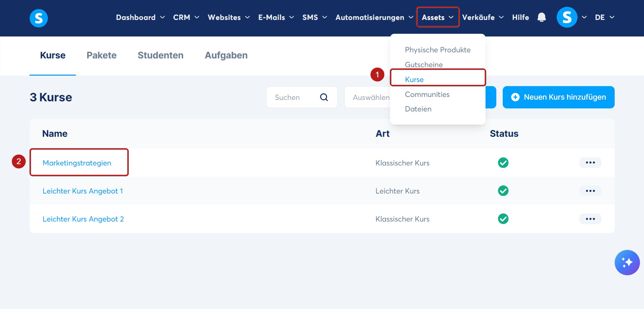
Task: Open the notifications bell
Action: point(541,17)
